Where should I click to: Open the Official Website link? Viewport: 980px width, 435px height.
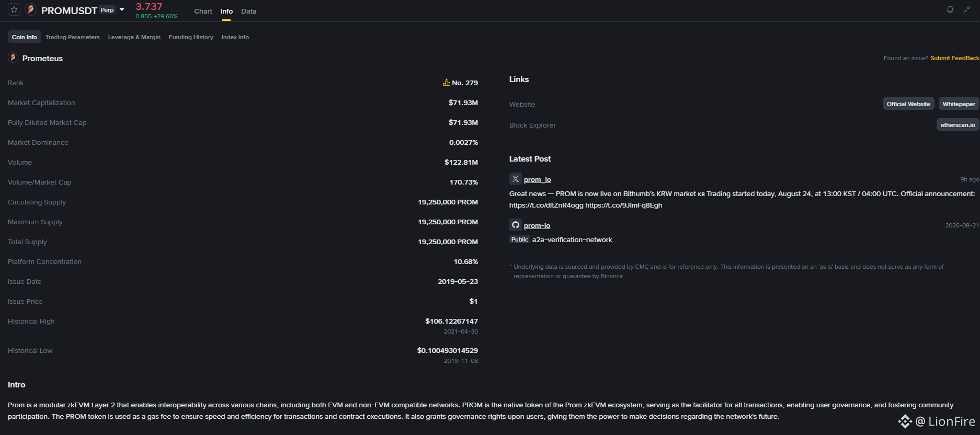pyautogui.click(x=908, y=104)
